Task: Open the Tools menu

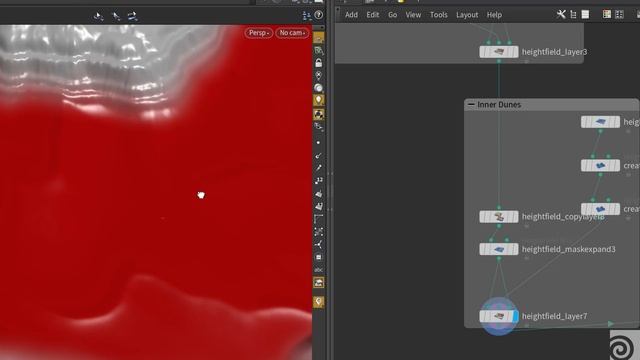Action: click(439, 15)
